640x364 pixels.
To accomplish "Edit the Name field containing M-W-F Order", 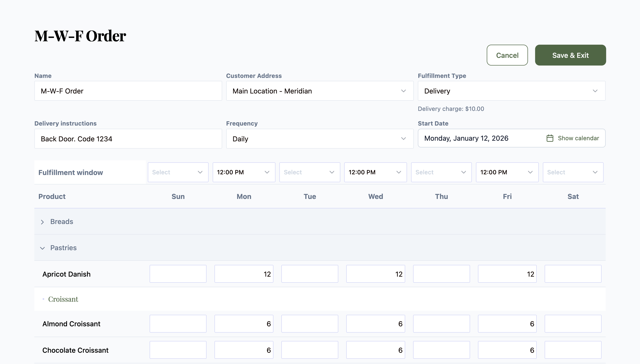I will [128, 91].
